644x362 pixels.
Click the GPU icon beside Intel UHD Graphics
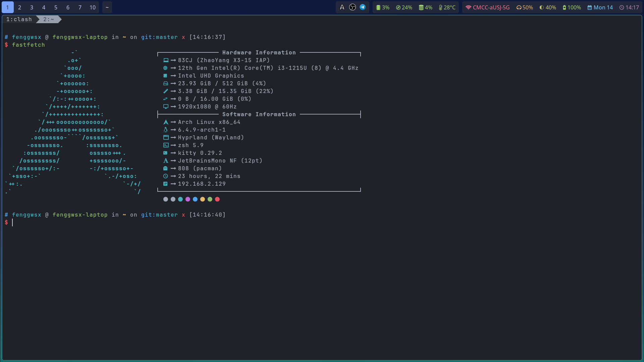pos(165,76)
